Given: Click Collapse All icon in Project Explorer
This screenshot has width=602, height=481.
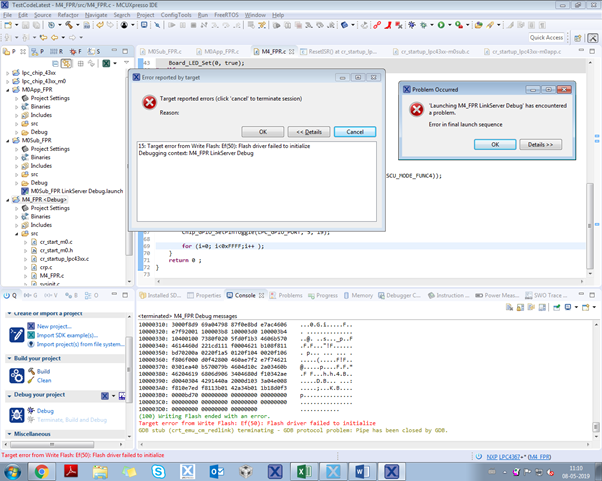Looking at the screenshot, I should pos(55,63).
